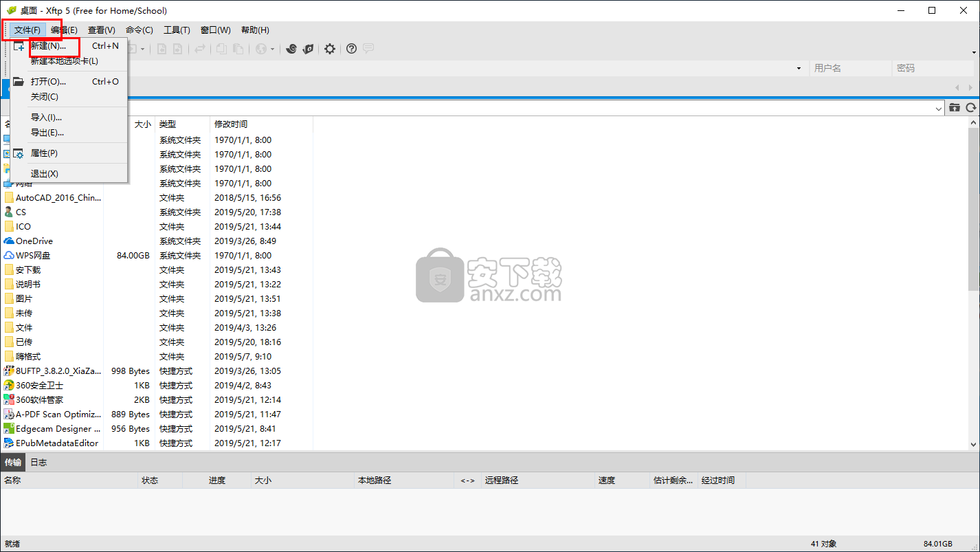Click the properties icon beside 属性(P)
This screenshot has height=552, width=980.
pyautogui.click(x=19, y=153)
